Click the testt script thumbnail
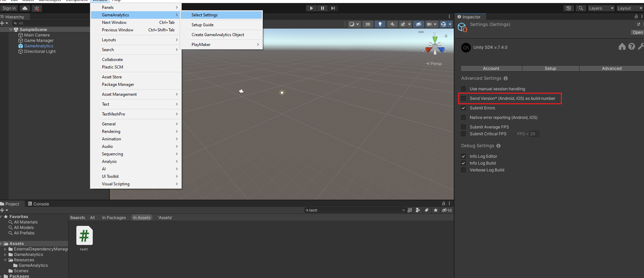644x278 pixels. click(x=84, y=235)
